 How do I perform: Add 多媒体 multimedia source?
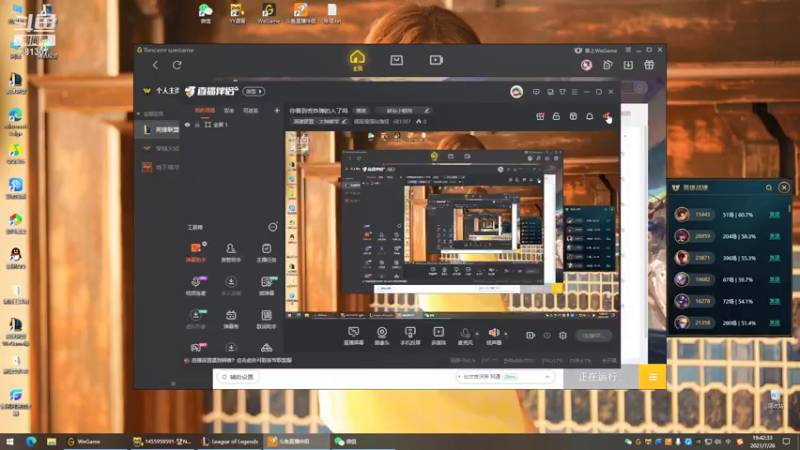(x=438, y=336)
